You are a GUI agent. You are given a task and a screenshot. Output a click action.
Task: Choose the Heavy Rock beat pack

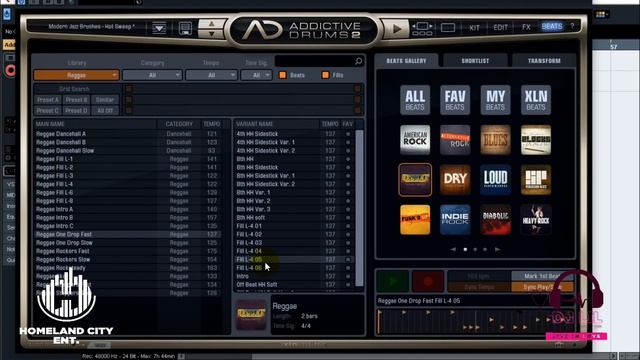click(536, 220)
